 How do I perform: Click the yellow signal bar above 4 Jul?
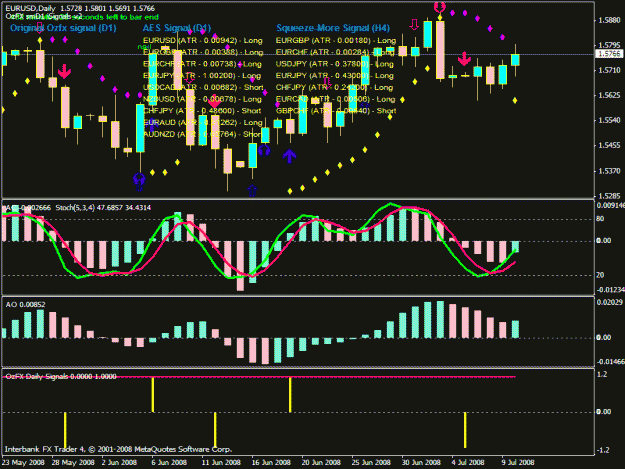coord(465,430)
